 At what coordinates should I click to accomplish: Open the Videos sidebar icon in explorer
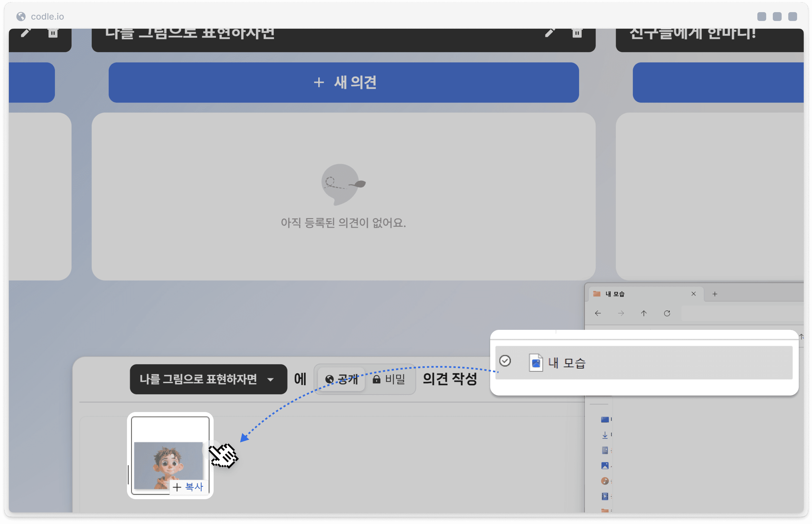coord(605,496)
